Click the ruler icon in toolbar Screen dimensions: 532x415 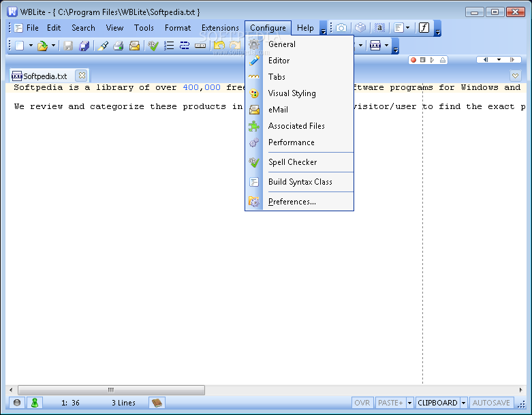[200, 46]
